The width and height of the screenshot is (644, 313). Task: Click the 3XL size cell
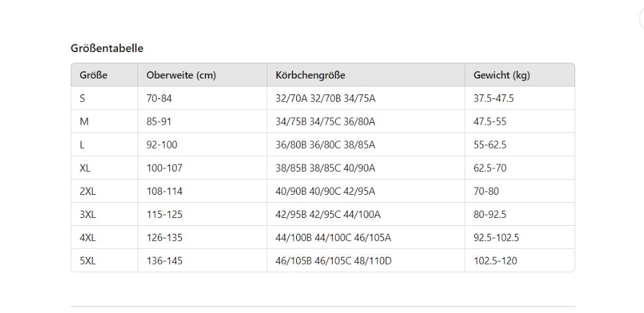point(88,215)
